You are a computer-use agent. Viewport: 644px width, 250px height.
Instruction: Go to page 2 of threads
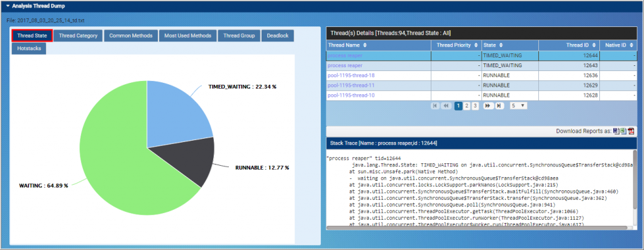(x=467, y=106)
